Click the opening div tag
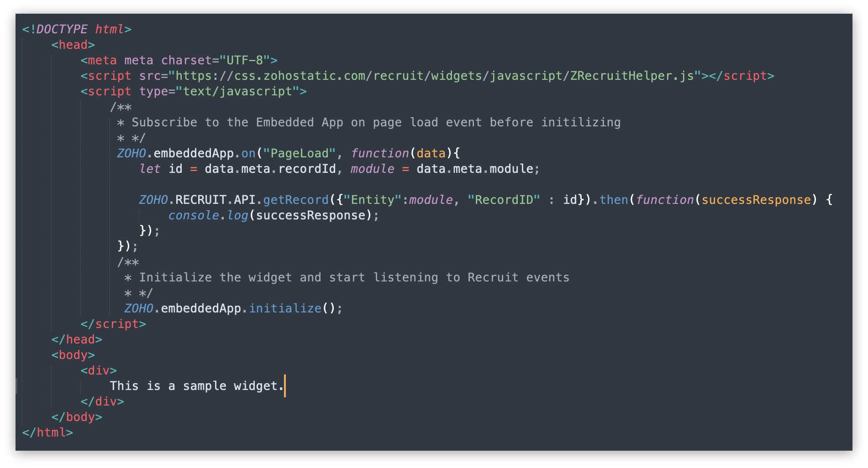Image resolution: width=868 pixels, height=468 pixels. (x=99, y=370)
